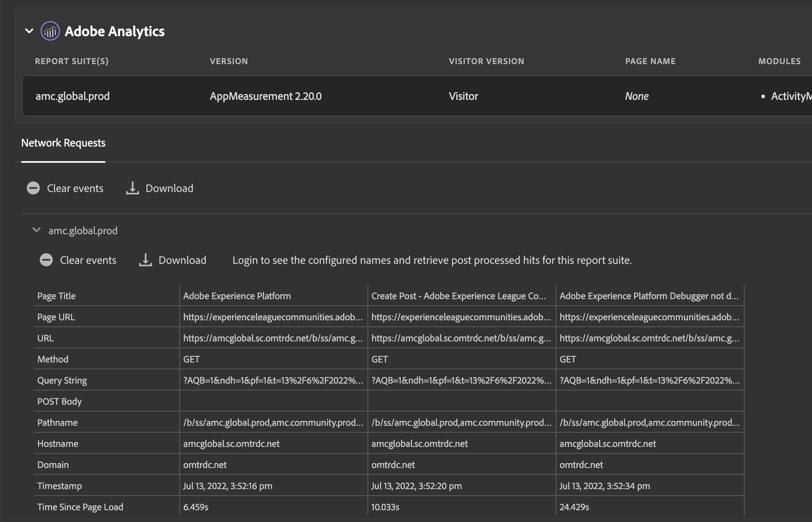Click report suite Clear events minus icon
The width and height of the screenshot is (812, 522).
tap(46, 260)
